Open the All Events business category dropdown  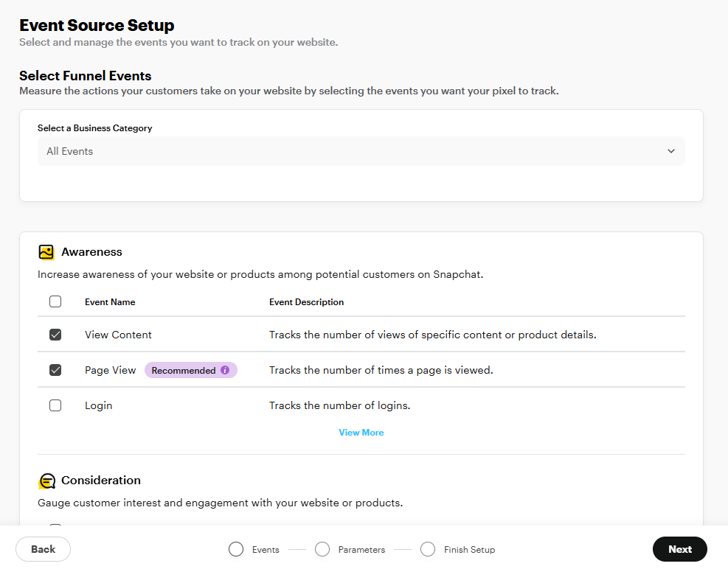click(361, 151)
